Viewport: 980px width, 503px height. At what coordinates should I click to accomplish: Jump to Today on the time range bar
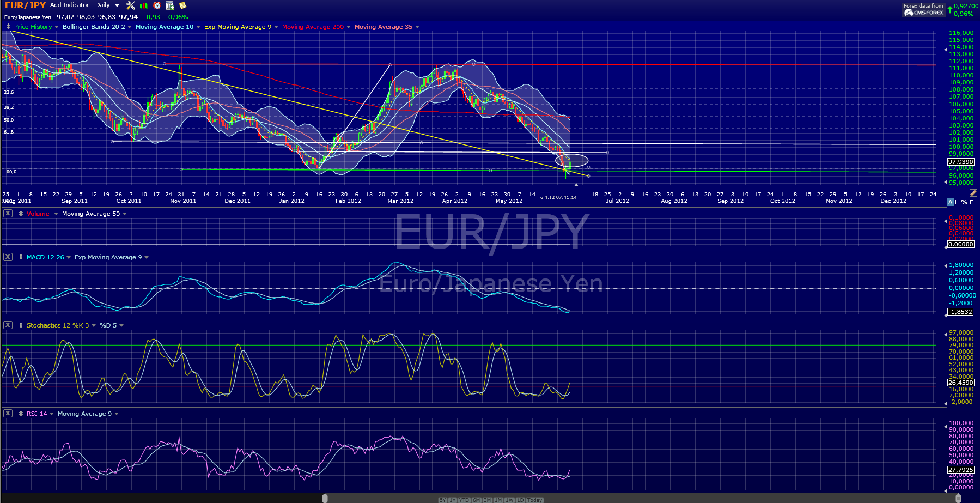click(x=535, y=500)
